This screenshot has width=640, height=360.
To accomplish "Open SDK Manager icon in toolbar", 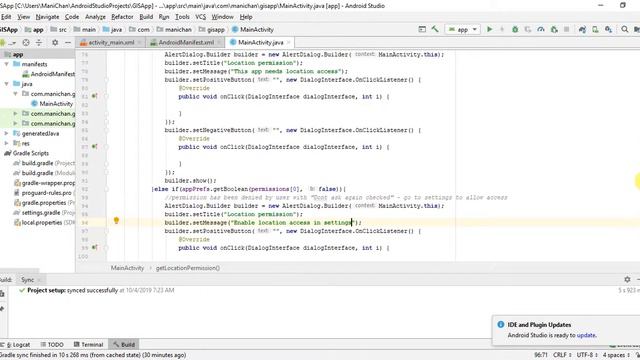I will [x=609, y=29].
